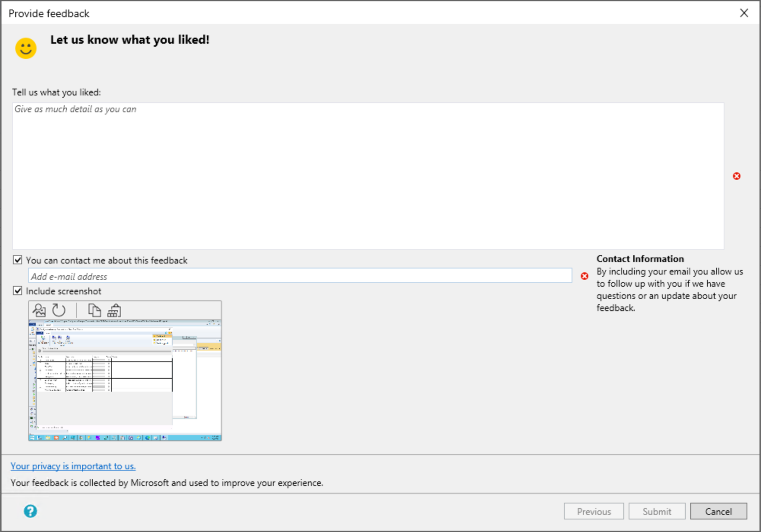Screen dimensions: 761x532
Task: Uncheck 'You can contact me about this feedback'
Action: click(17, 260)
